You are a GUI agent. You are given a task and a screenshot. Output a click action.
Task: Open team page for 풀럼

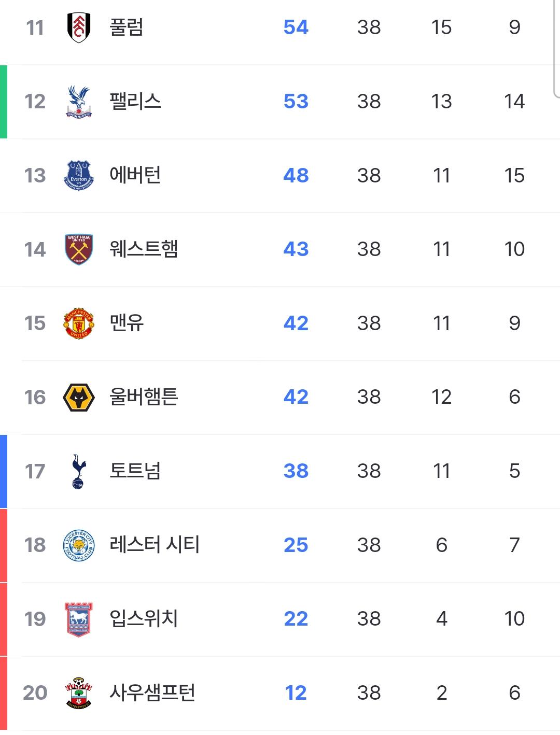tap(127, 27)
